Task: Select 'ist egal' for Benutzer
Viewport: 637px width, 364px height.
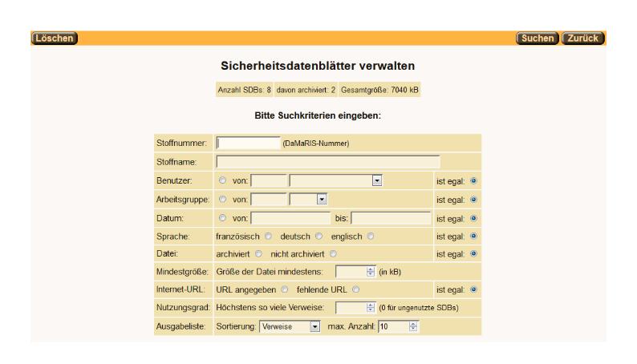Action: coord(473,181)
